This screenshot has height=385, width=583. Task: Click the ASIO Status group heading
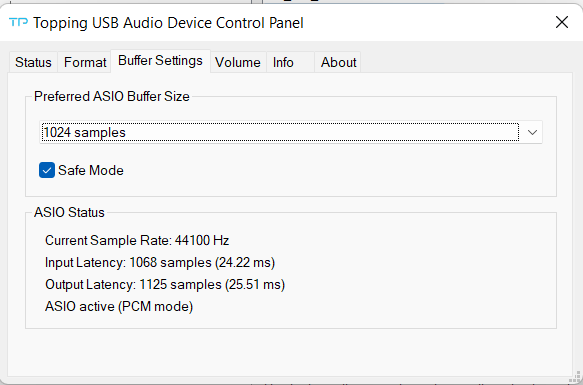coord(69,212)
